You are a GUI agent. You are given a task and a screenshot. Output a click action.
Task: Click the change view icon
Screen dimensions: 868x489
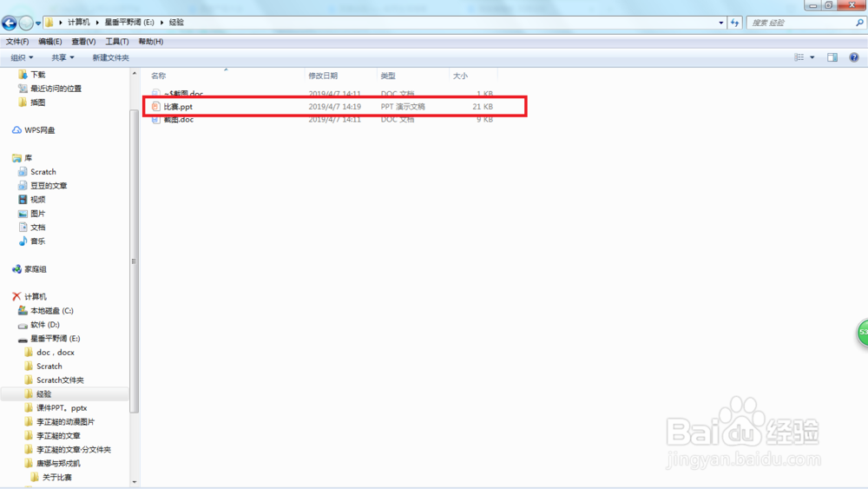[799, 57]
